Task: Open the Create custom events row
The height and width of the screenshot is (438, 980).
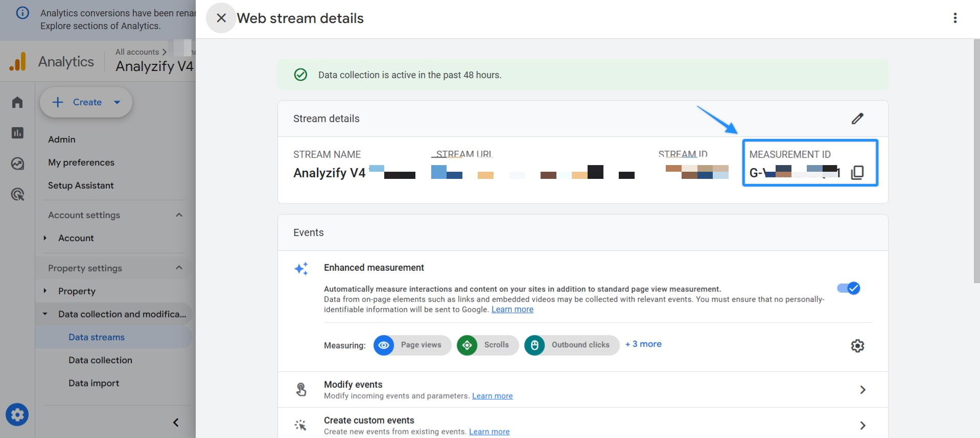Action: 582,423
